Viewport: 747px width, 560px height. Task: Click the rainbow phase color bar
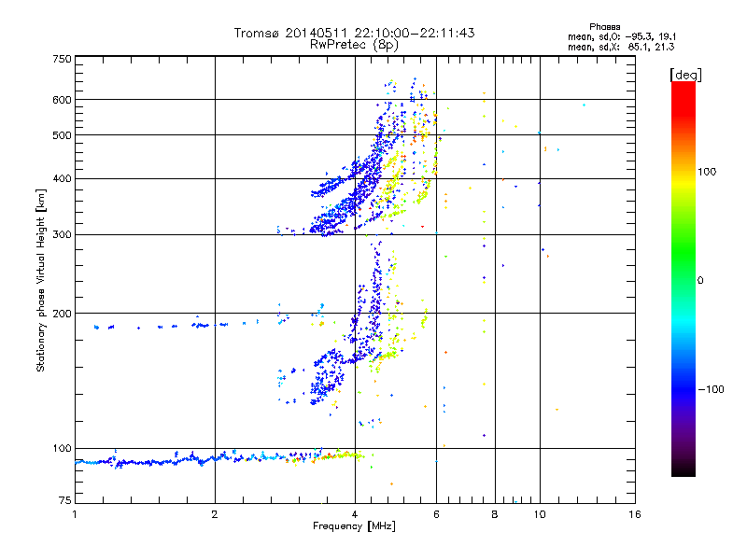click(684, 279)
